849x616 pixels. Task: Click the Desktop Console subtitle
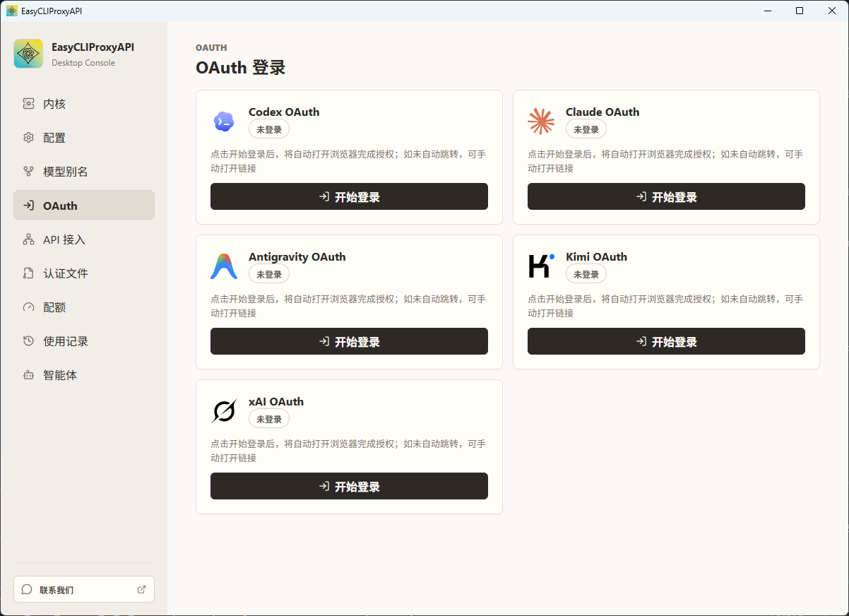click(83, 63)
